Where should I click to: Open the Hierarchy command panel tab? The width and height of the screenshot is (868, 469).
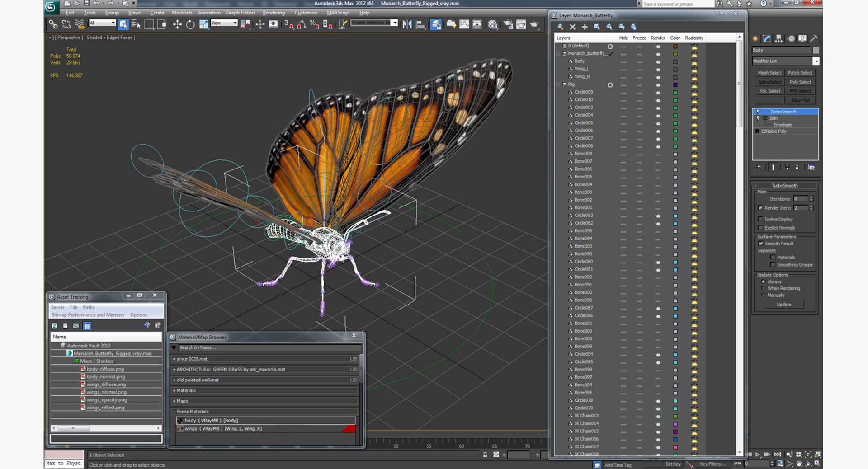pos(778,38)
